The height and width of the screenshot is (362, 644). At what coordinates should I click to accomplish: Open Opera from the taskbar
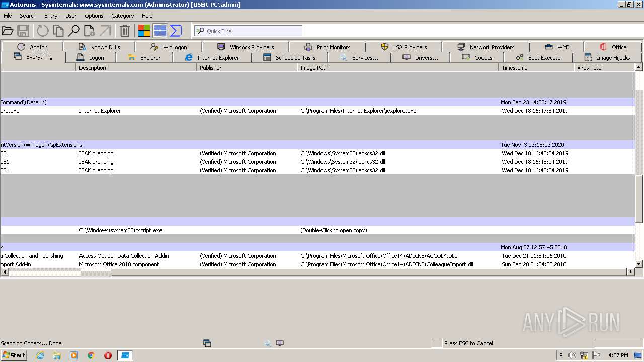click(x=108, y=355)
